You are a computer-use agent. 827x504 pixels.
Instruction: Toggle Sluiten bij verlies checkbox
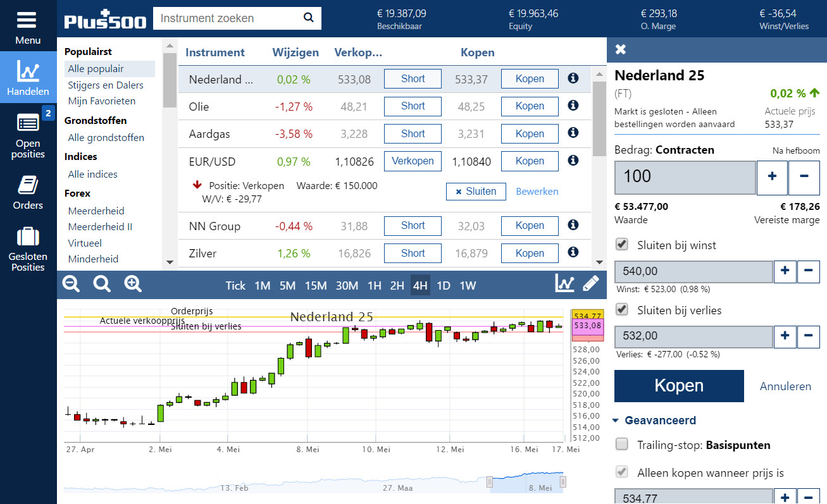click(x=622, y=309)
